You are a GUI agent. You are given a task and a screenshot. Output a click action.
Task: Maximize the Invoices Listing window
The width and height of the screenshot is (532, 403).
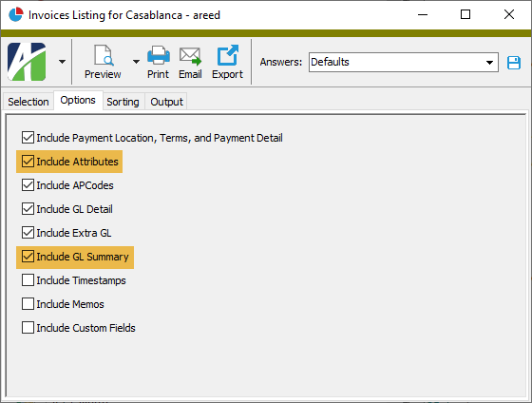click(465, 14)
